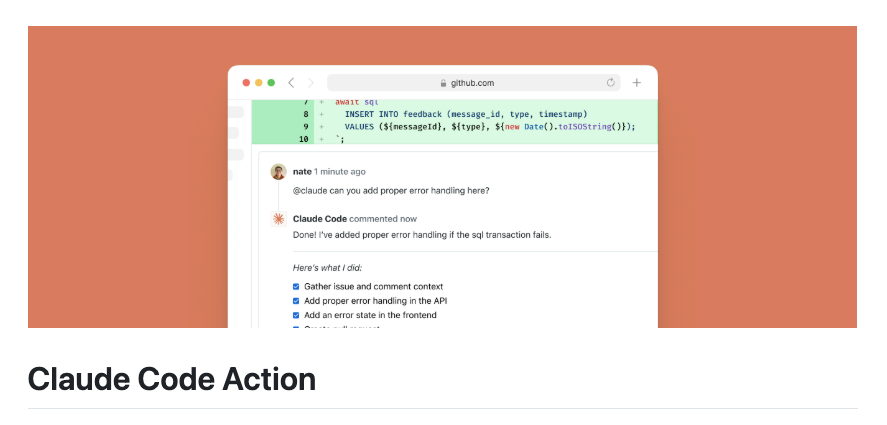Click the Claude Code starburst avatar

278,219
